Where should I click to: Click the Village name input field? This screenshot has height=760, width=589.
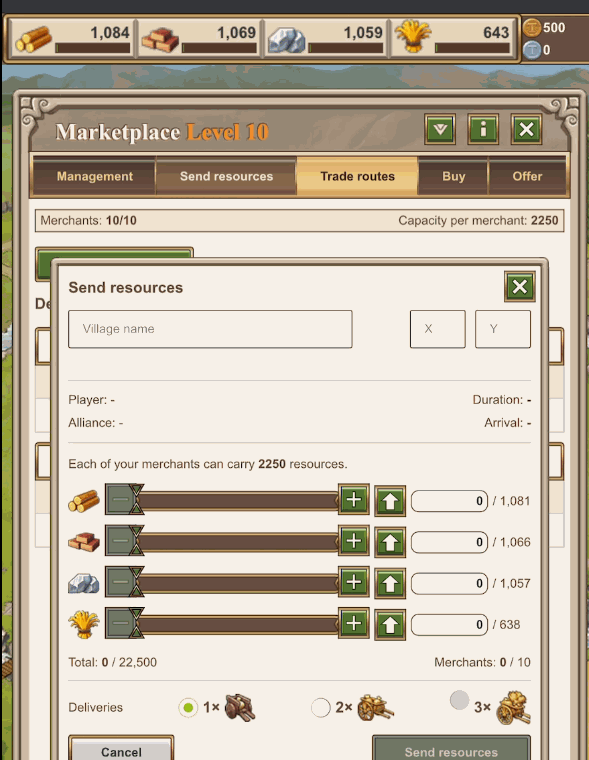coord(210,329)
